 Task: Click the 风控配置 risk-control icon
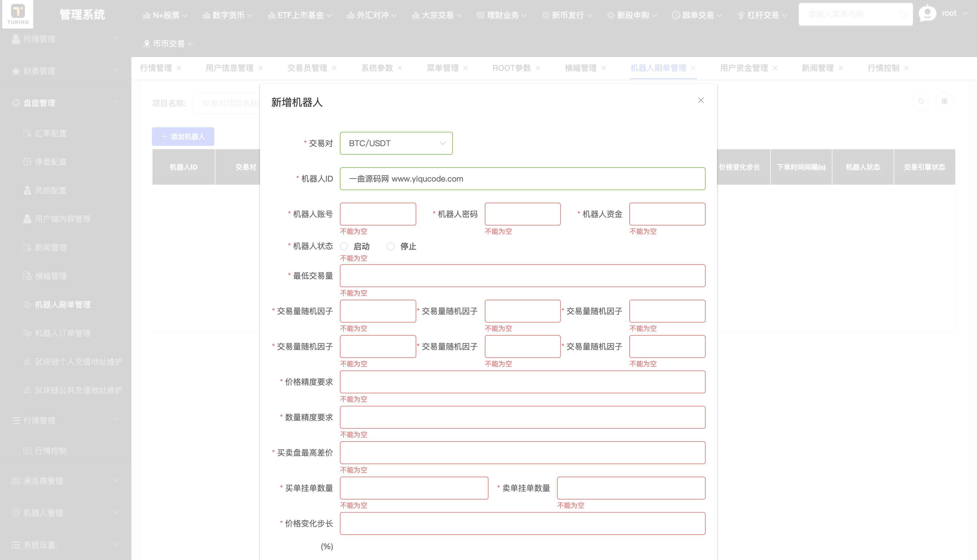click(27, 190)
